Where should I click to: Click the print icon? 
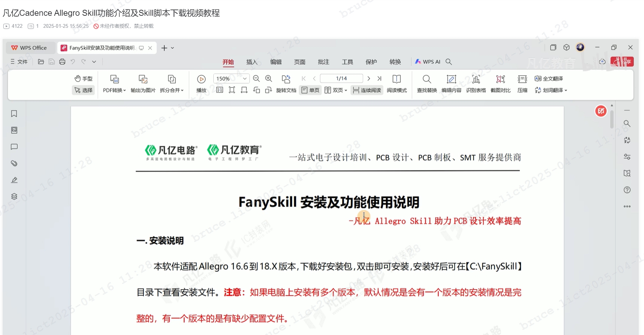tap(62, 62)
